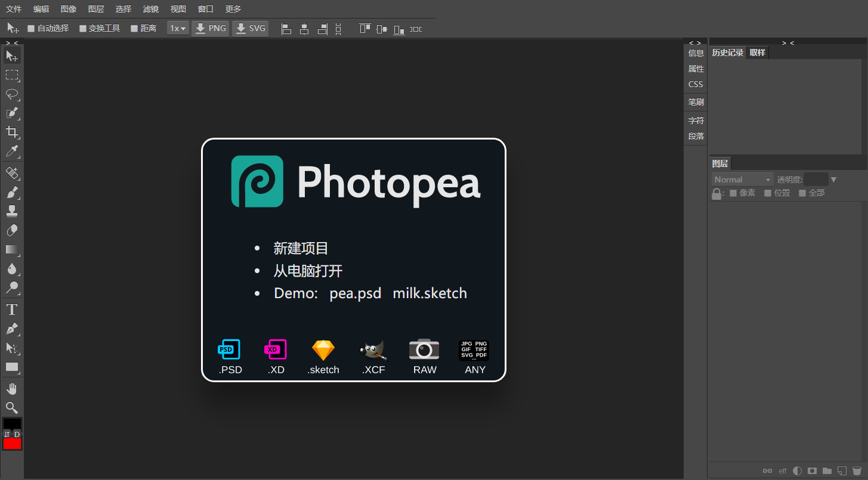The image size is (868, 480).
Task: Click the align horizontal centers icon
Action: 304,29
